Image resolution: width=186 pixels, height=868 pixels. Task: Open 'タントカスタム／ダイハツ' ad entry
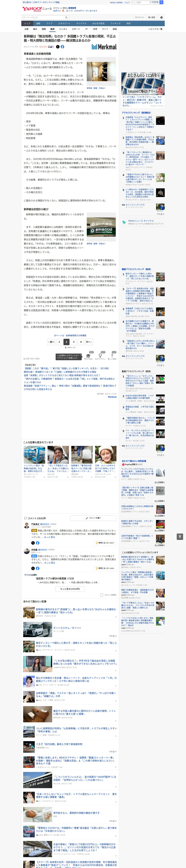coord(67,628)
